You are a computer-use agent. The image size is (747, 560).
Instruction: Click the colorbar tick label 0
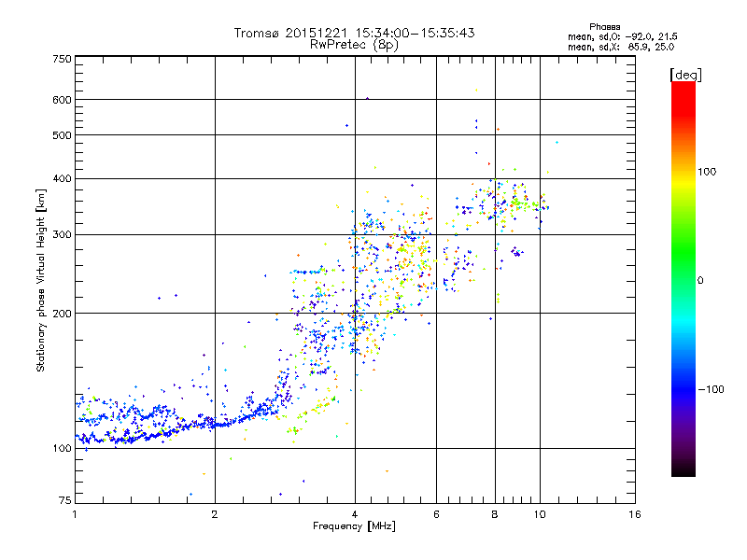[x=701, y=280]
